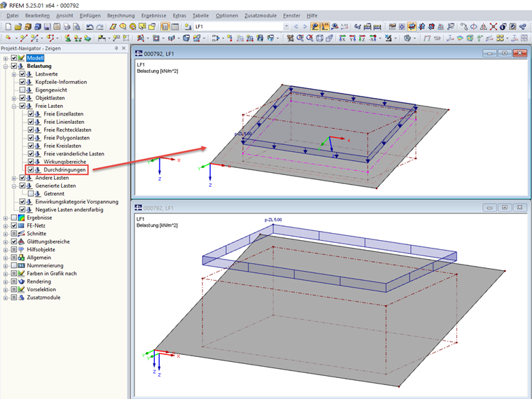Image resolution: width=532 pixels, height=399 pixels.
Task: Open the Bearbeiten menu
Action: click(37, 15)
